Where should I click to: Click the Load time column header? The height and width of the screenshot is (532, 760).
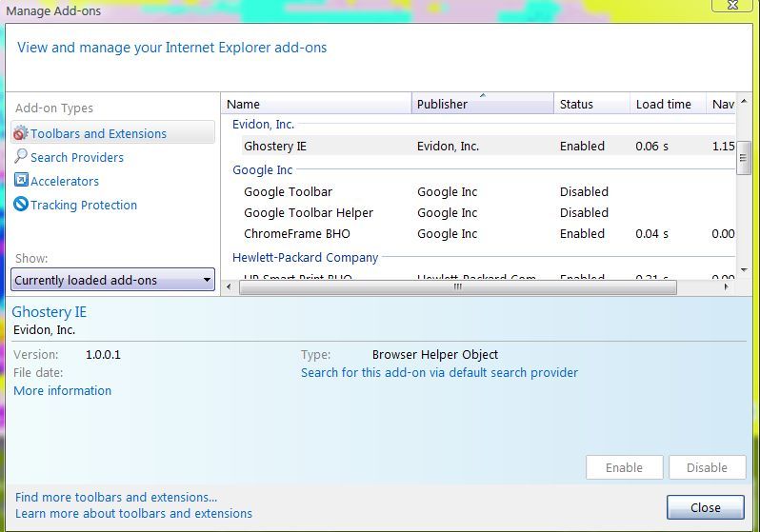point(666,104)
